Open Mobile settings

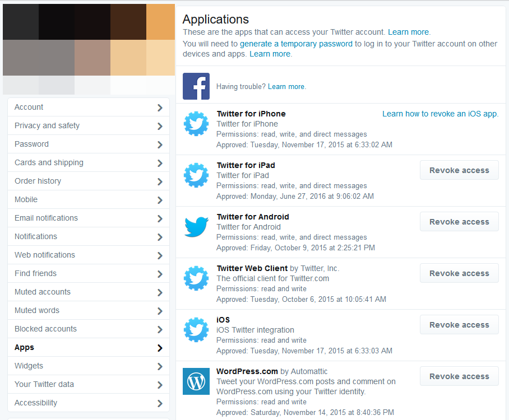tap(89, 199)
